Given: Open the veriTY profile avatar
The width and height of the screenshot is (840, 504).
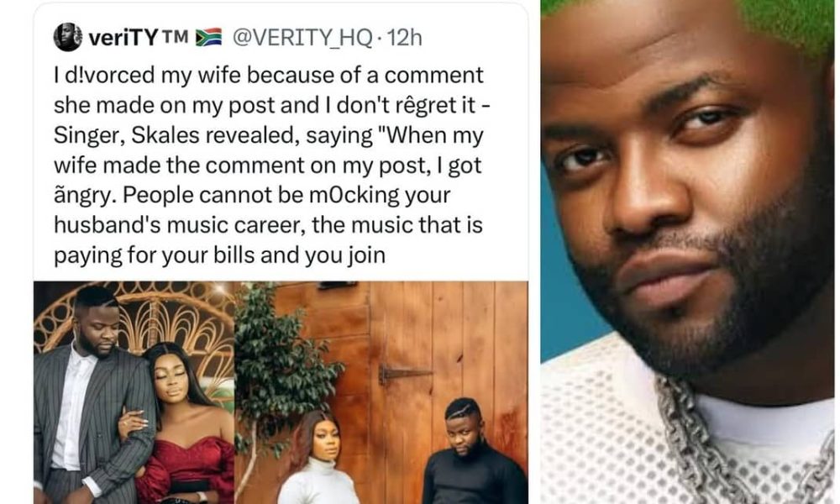Looking at the screenshot, I should click(x=68, y=38).
